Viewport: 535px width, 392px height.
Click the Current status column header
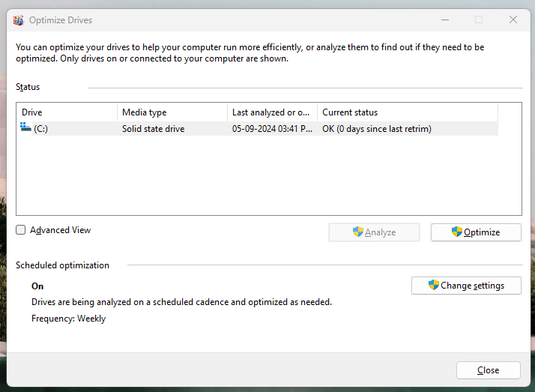tap(408, 112)
